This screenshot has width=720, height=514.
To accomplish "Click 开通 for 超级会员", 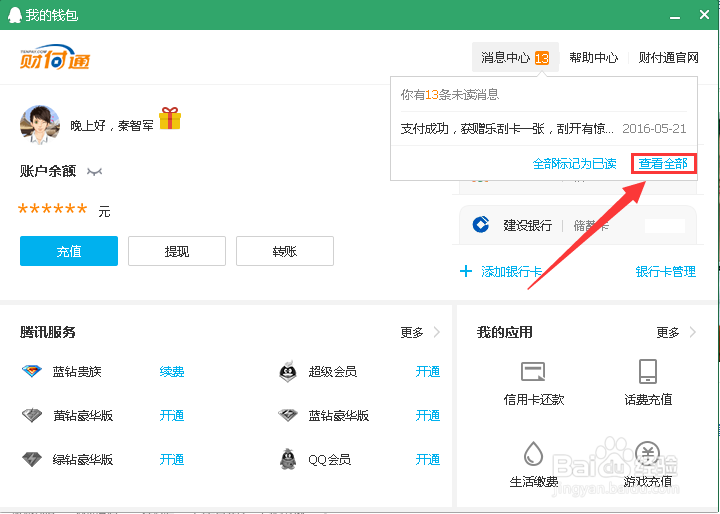I will [x=428, y=371].
